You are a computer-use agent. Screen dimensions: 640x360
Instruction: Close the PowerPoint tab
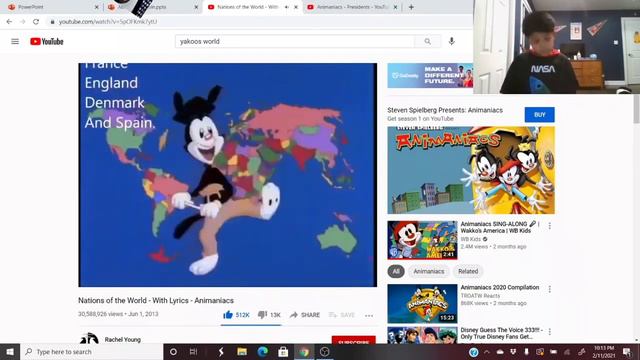pyautogui.click(x=96, y=7)
